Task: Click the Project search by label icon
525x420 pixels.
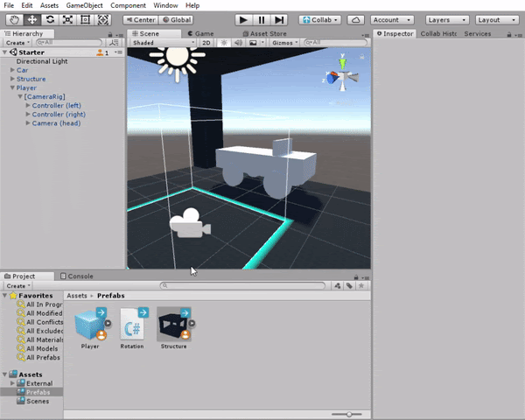Action: point(349,286)
